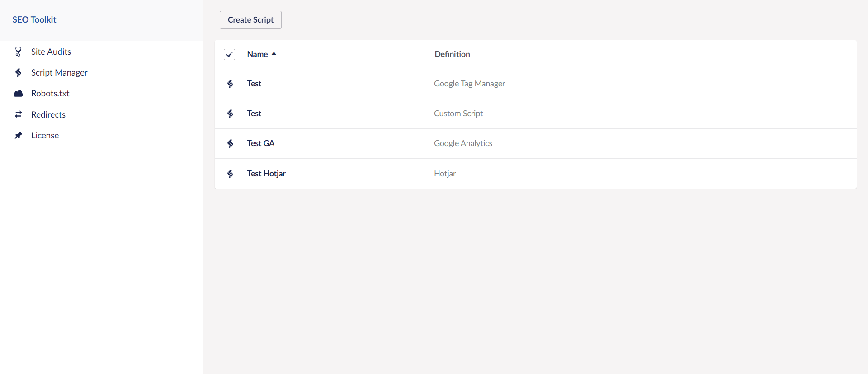
Task: Click the Redirects arrows icon
Action: click(x=18, y=114)
